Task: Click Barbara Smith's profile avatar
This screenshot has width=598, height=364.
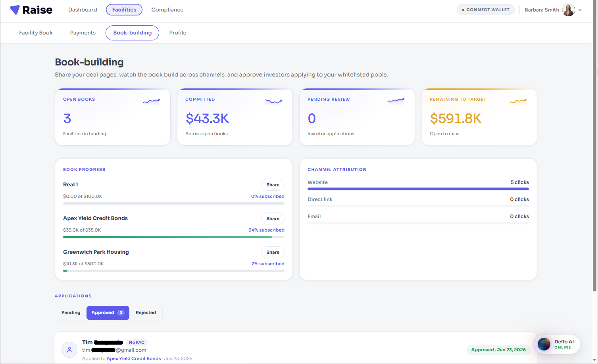Action: [569, 10]
